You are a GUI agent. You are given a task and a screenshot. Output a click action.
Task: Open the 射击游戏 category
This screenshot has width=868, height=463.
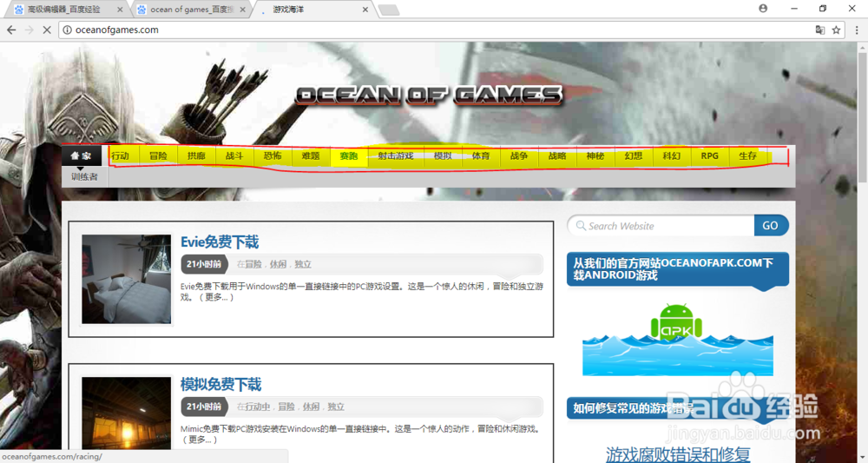tap(396, 156)
